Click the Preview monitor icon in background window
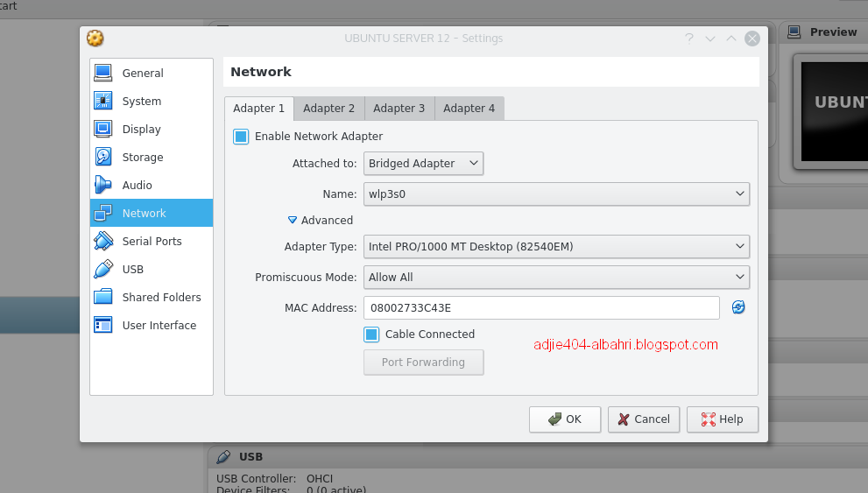The width and height of the screenshot is (868, 493). point(794,32)
